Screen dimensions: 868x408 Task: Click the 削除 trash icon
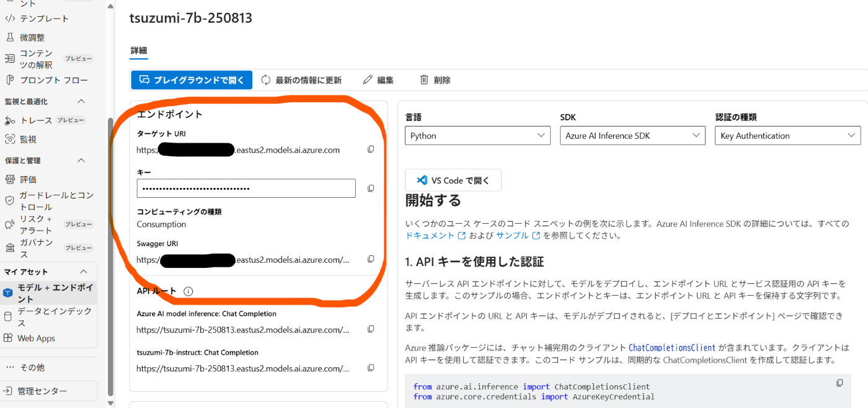[x=424, y=80]
